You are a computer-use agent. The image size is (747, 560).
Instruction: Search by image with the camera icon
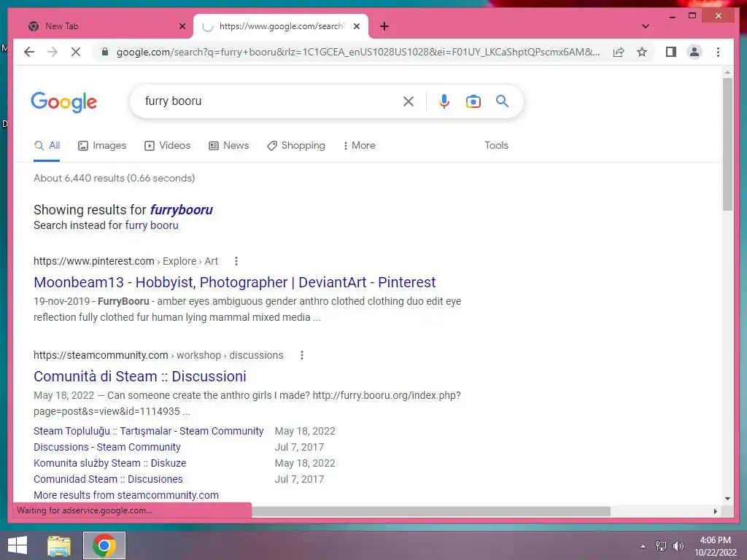(473, 101)
